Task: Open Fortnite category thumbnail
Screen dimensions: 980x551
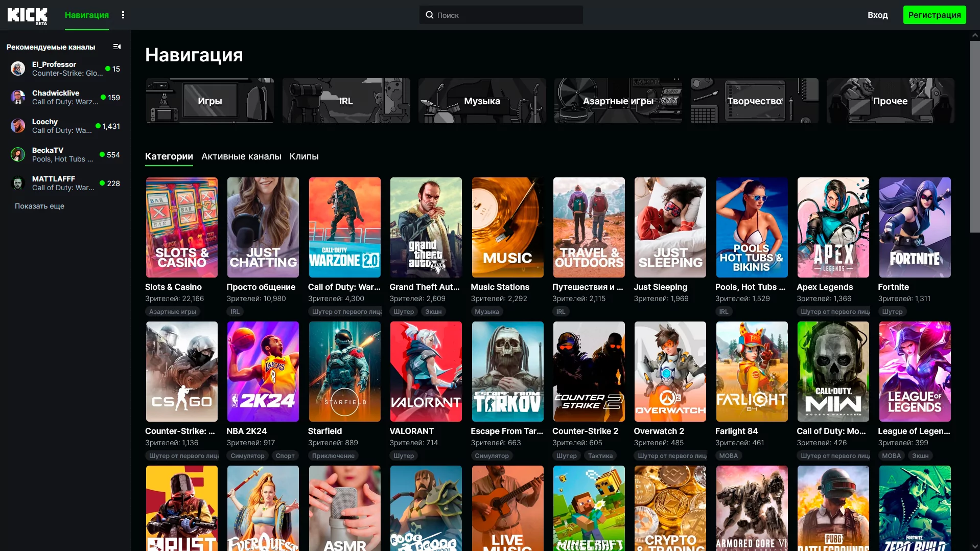Action: (x=915, y=227)
